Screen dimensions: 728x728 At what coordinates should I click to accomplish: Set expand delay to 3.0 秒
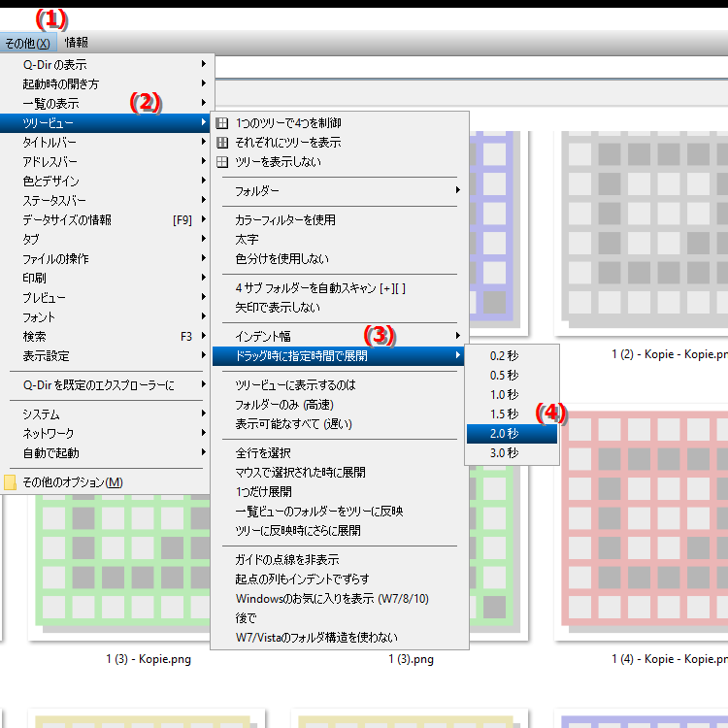[x=512, y=453]
